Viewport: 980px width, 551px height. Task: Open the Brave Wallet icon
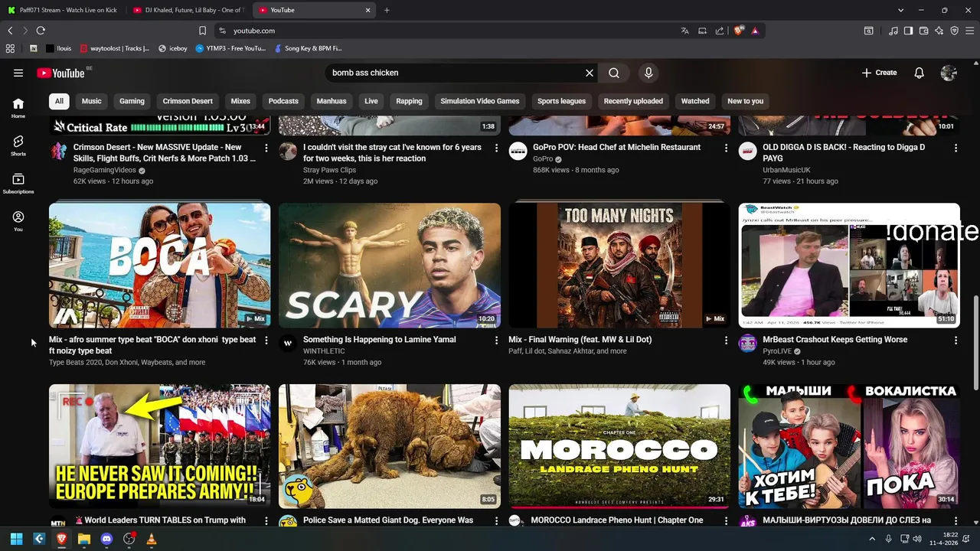click(924, 31)
